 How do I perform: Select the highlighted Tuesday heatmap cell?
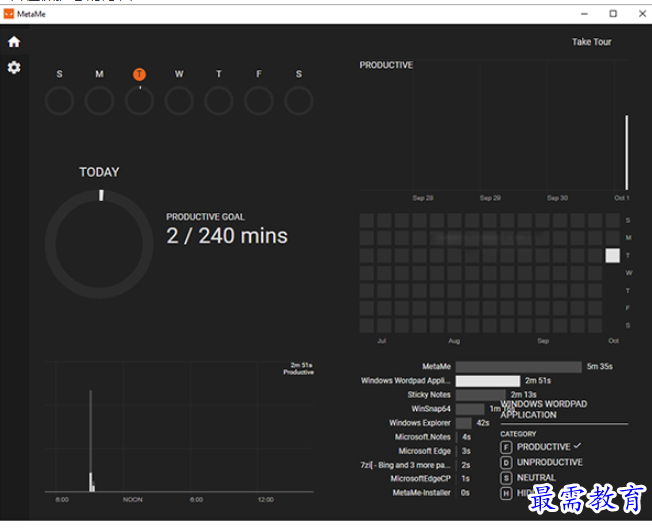pyautogui.click(x=612, y=255)
